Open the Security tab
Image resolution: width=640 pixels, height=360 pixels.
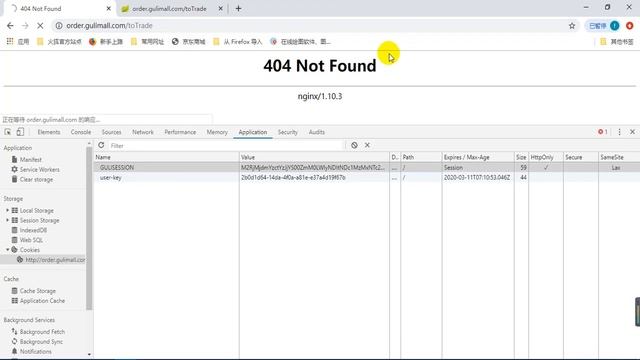(x=288, y=132)
